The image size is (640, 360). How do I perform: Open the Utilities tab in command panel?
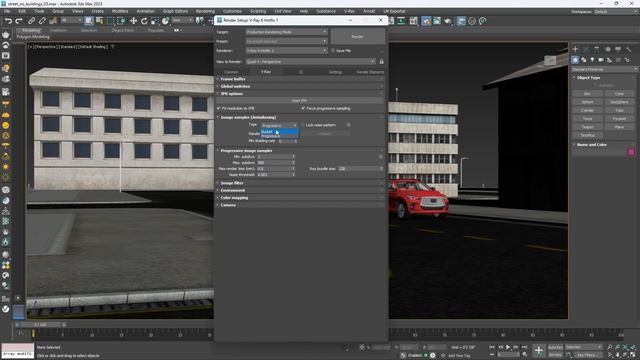pos(629,49)
